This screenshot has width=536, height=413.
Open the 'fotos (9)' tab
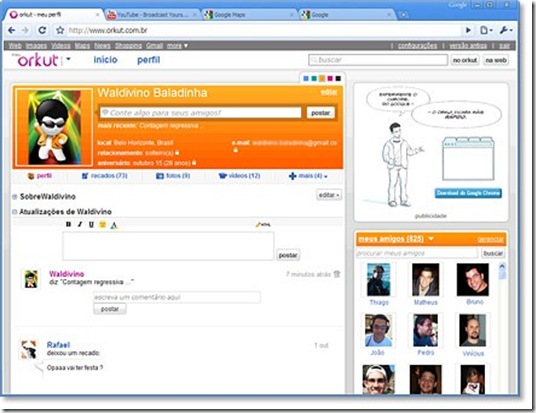tap(173, 176)
